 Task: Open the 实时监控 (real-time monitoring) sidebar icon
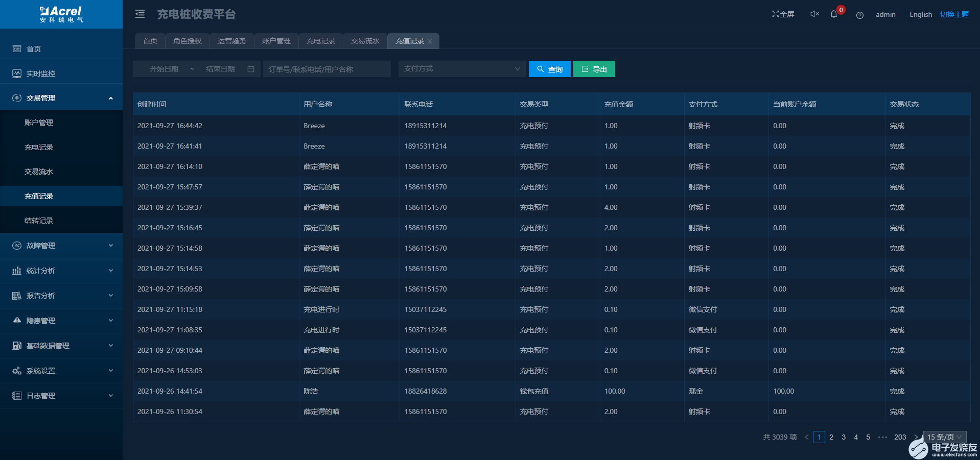[x=16, y=73]
